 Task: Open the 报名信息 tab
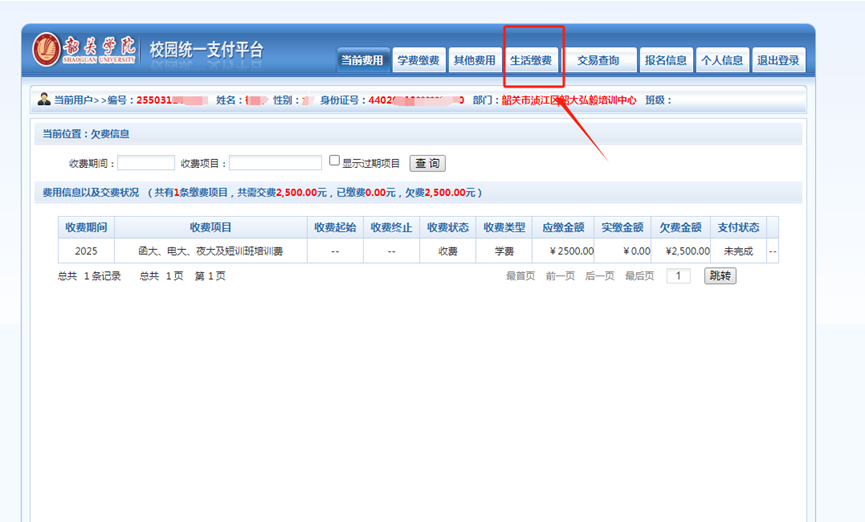665,60
